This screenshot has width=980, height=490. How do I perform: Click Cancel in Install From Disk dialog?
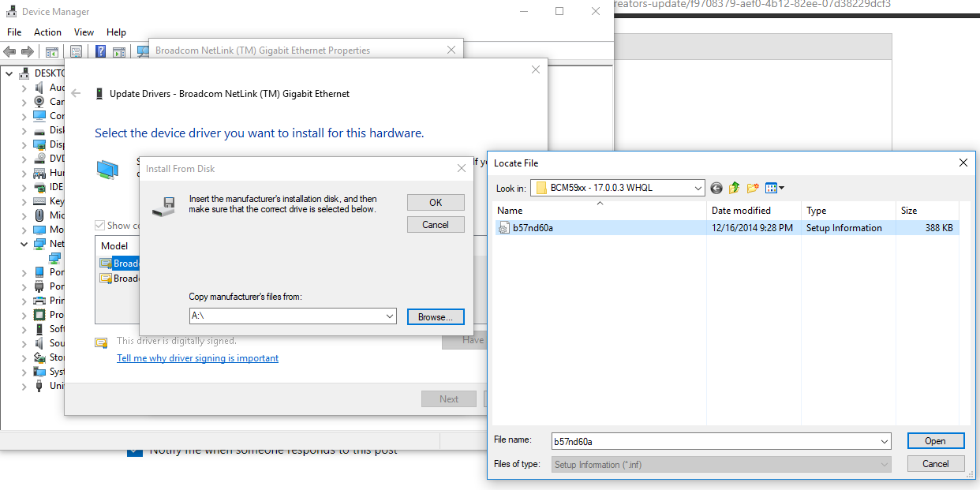pos(436,225)
